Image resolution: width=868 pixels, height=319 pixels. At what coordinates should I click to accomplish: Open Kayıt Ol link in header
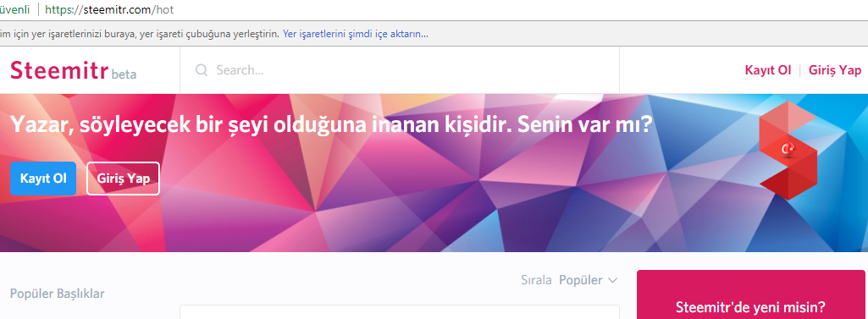(768, 70)
